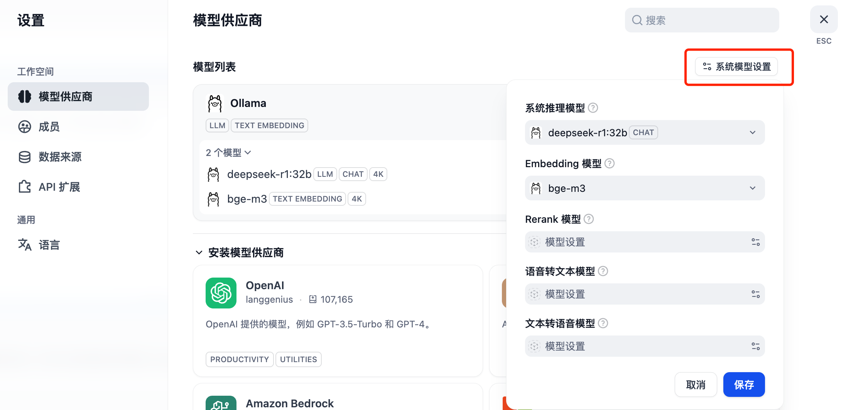The width and height of the screenshot is (868, 410).
Task: Click the install count icon next to 107,165
Action: coord(313,299)
